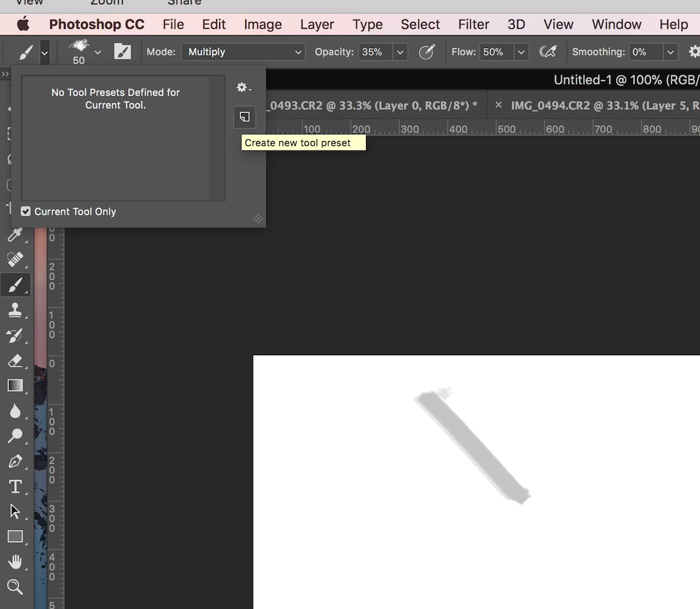The height and width of the screenshot is (609, 700).
Task: Open the Image menu
Action: (263, 24)
